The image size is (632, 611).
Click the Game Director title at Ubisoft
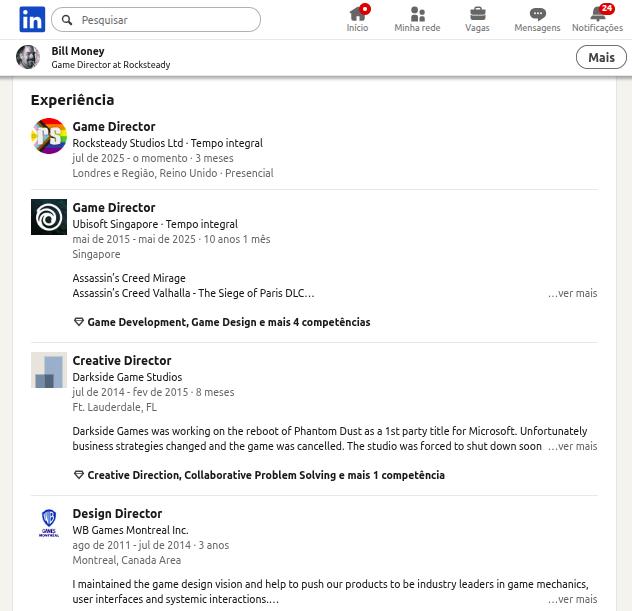point(114,208)
